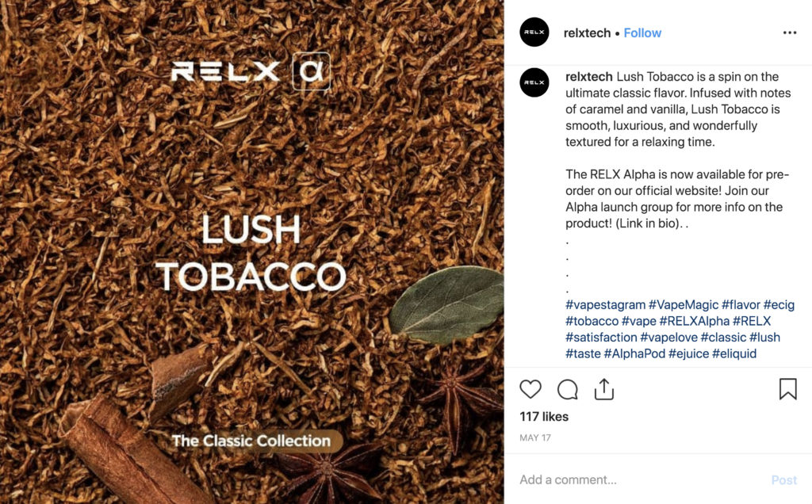
Task: Click the MAY 17 post date
Action: click(535, 437)
